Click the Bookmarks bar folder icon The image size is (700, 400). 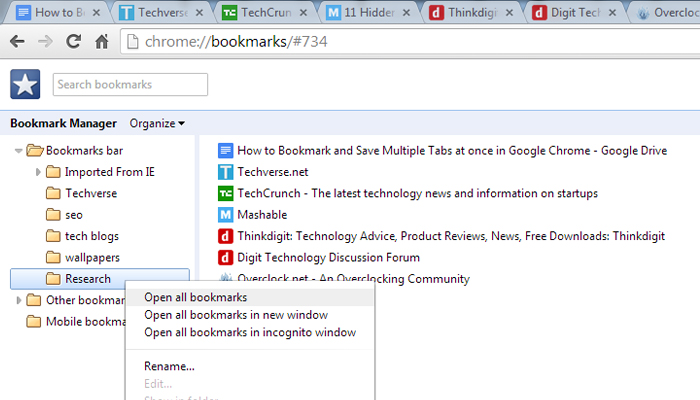click(35, 150)
